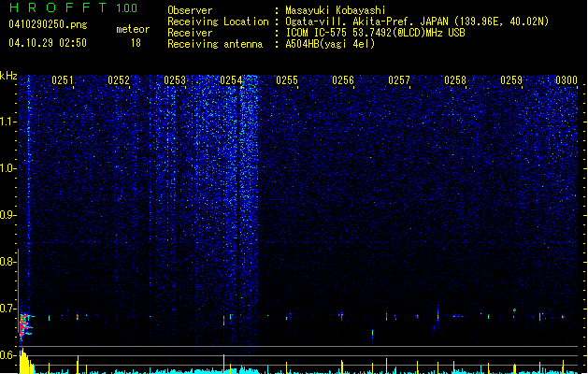Click the 1.1 kHz axis label

point(7,122)
